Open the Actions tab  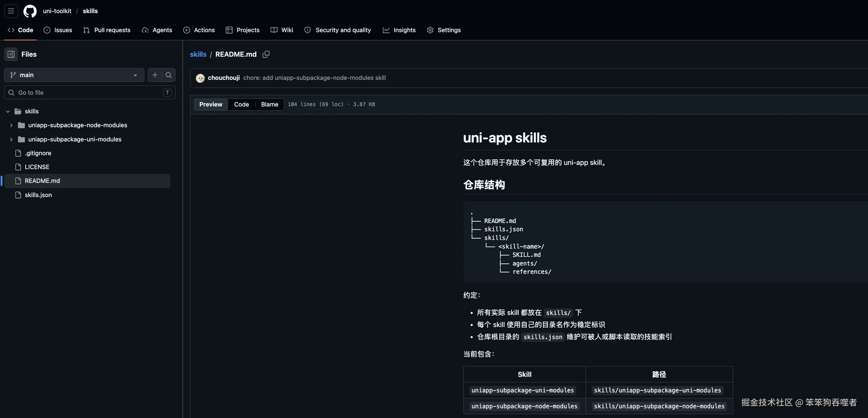[x=199, y=30]
